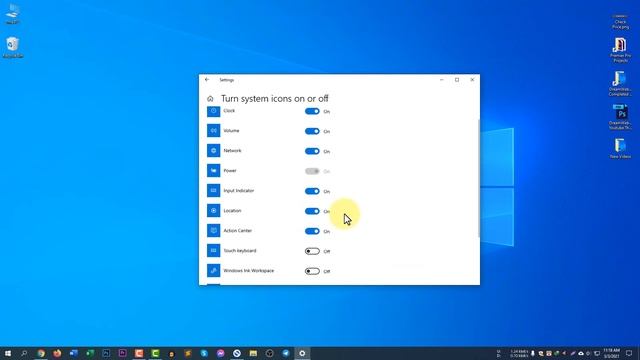Click the OneDrive cloud tray icon

coord(581,353)
